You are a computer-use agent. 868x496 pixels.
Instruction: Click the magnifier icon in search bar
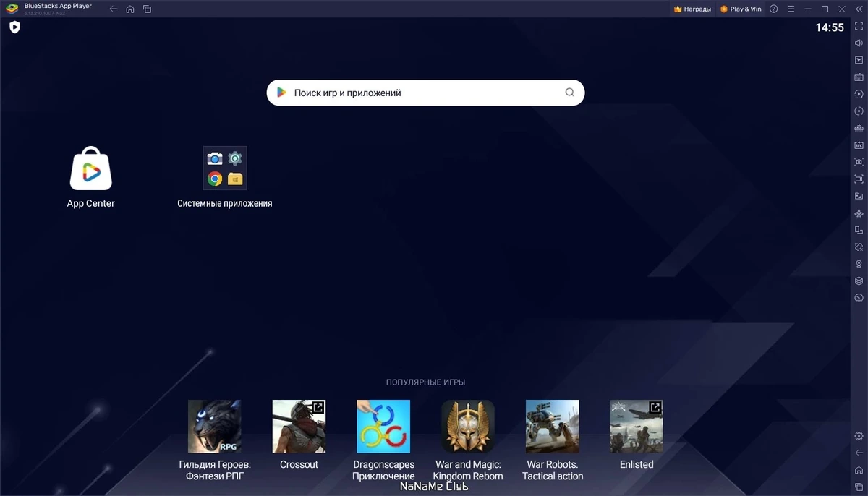tap(570, 93)
